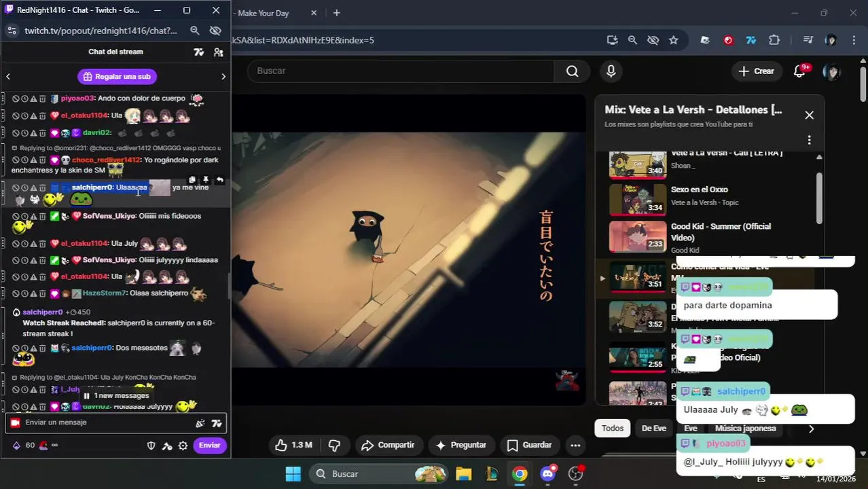
Task: Reply to salchiperr0's highlighted message
Action: click(x=219, y=180)
